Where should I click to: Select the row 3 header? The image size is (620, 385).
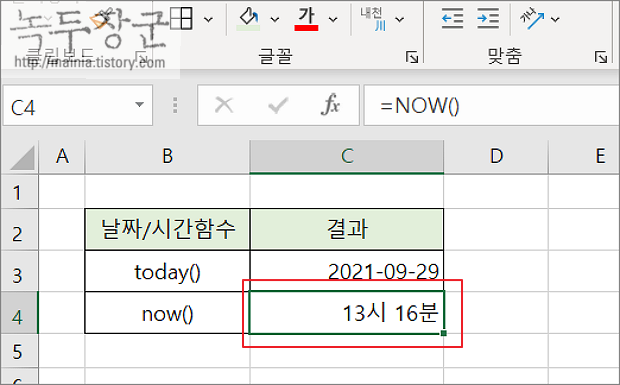coord(19,272)
